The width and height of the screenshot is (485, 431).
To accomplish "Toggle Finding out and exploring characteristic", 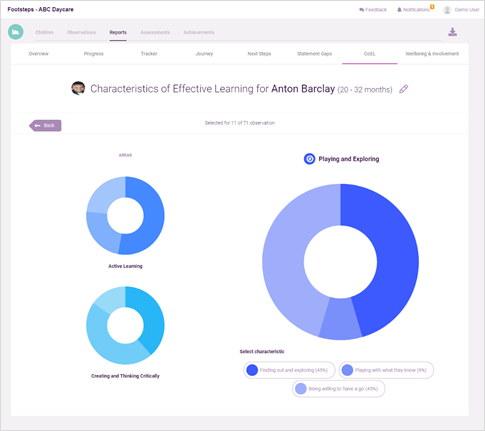I will pos(289,370).
